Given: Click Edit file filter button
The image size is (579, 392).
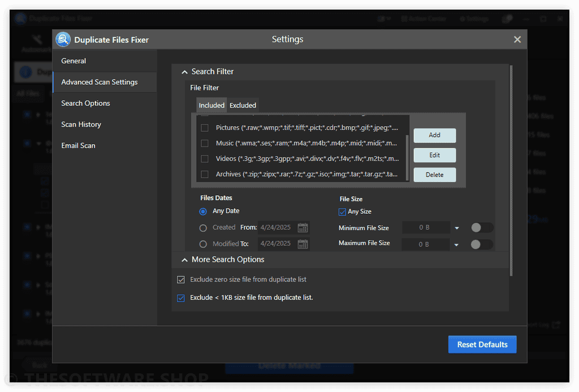Looking at the screenshot, I should [435, 155].
